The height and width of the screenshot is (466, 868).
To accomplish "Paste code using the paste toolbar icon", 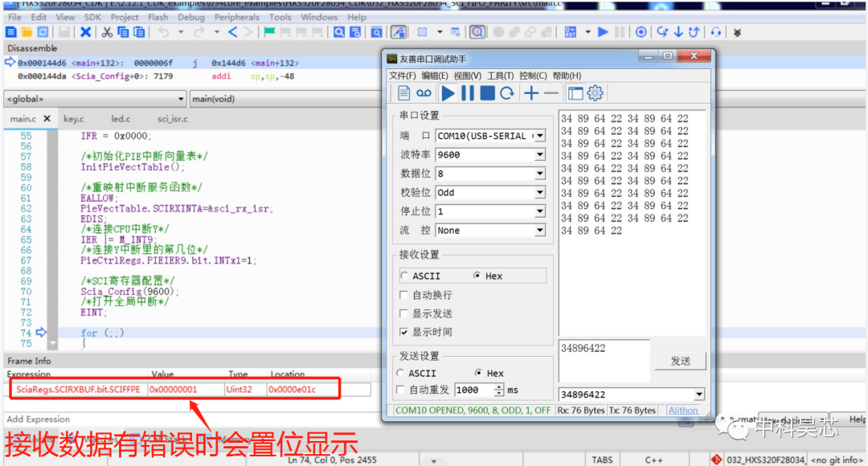I will 138,31.
